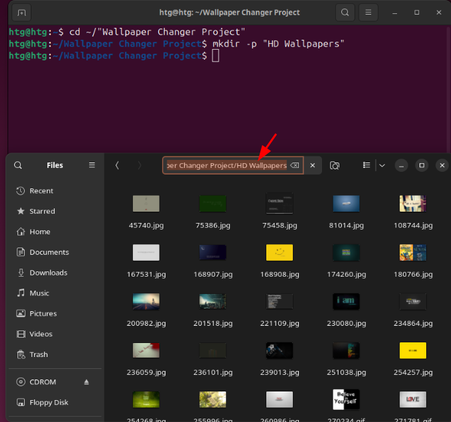Close the terminal window
Viewport: 451px width, 422px height.
pos(439,13)
